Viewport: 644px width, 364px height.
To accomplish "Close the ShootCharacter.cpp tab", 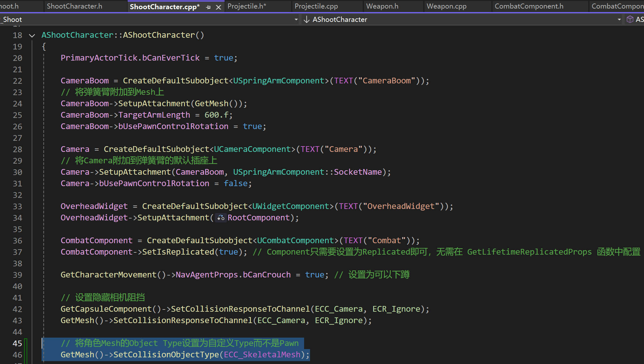I will click(x=218, y=7).
